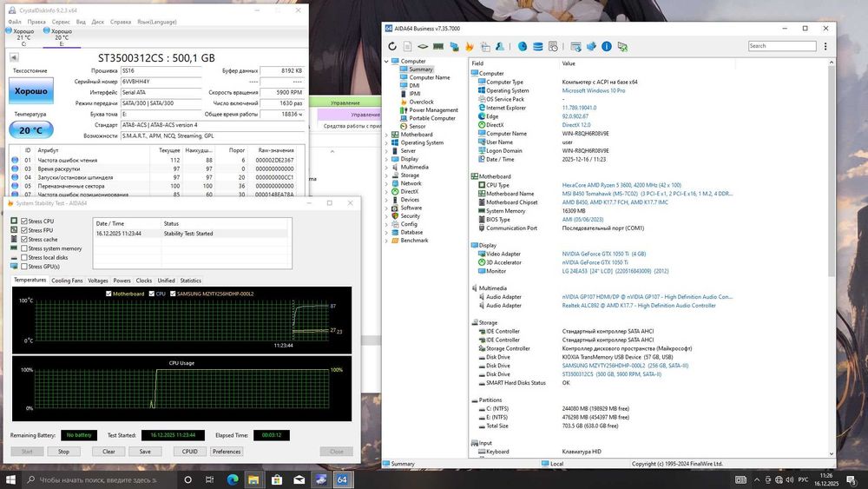
Task: Enable Stress system memory checkbox
Action: click(x=24, y=248)
